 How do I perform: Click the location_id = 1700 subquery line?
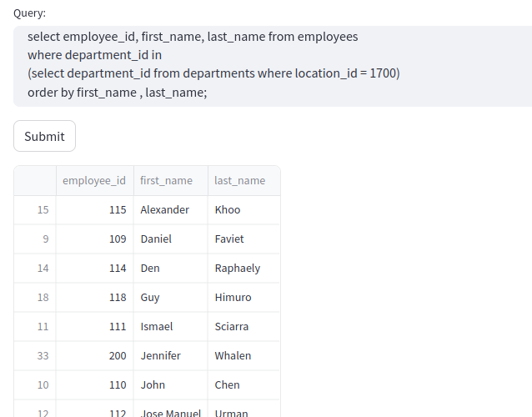coord(213,73)
